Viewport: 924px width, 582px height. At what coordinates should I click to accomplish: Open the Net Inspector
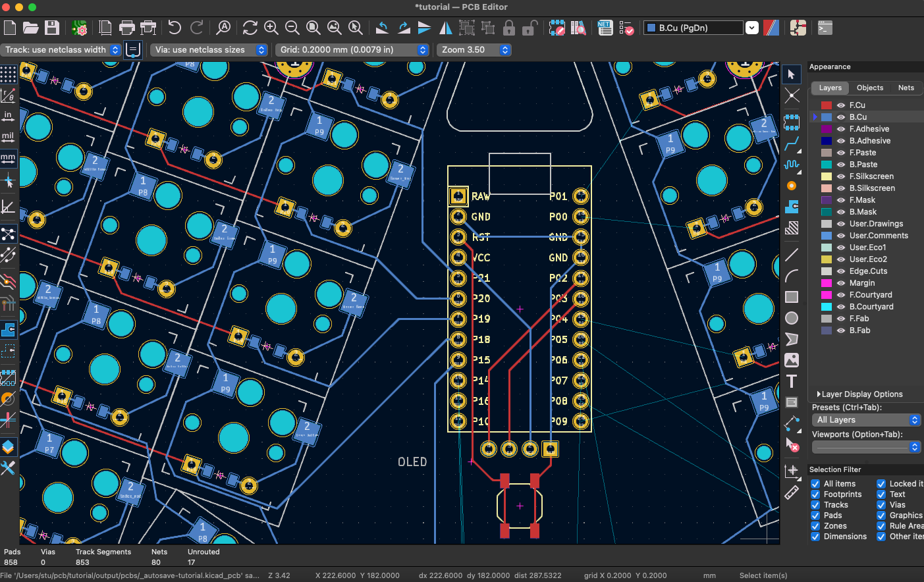(605, 28)
